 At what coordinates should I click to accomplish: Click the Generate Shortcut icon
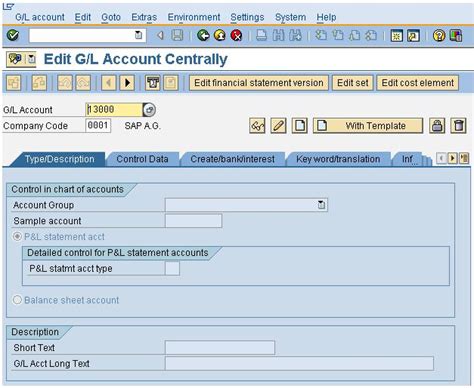point(413,35)
